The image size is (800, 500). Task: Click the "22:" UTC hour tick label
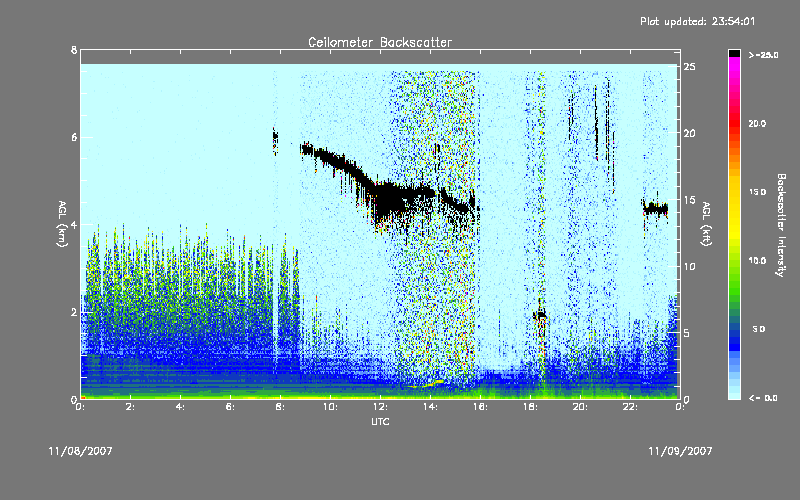coord(630,407)
